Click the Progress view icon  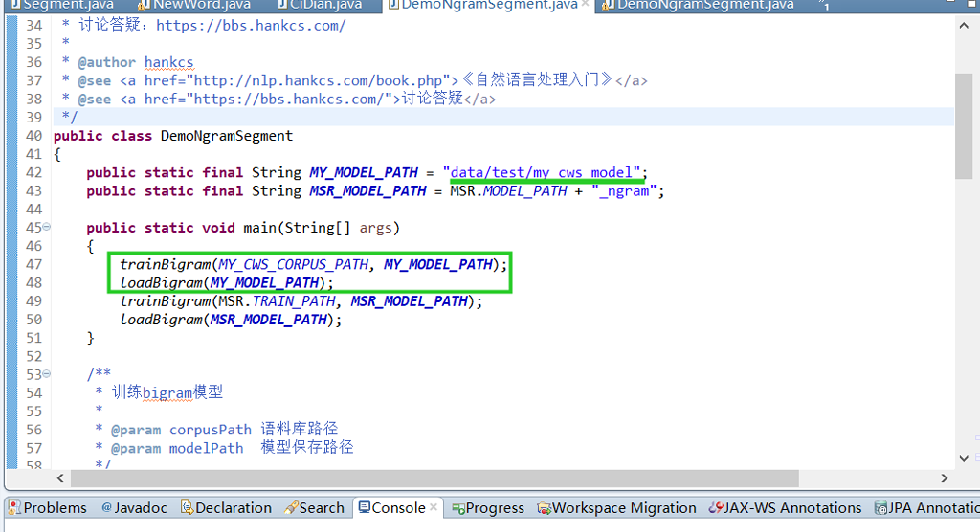(458, 508)
